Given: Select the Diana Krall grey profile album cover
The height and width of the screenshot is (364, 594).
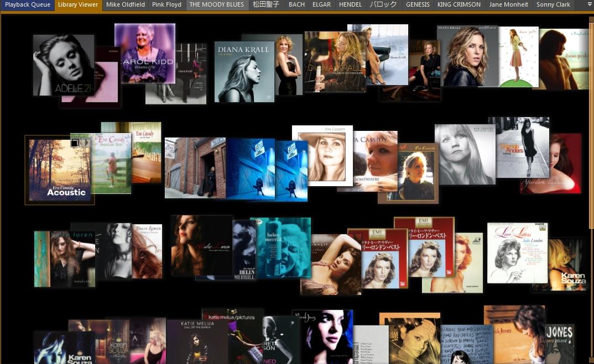Looking at the screenshot, I should tap(244, 72).
